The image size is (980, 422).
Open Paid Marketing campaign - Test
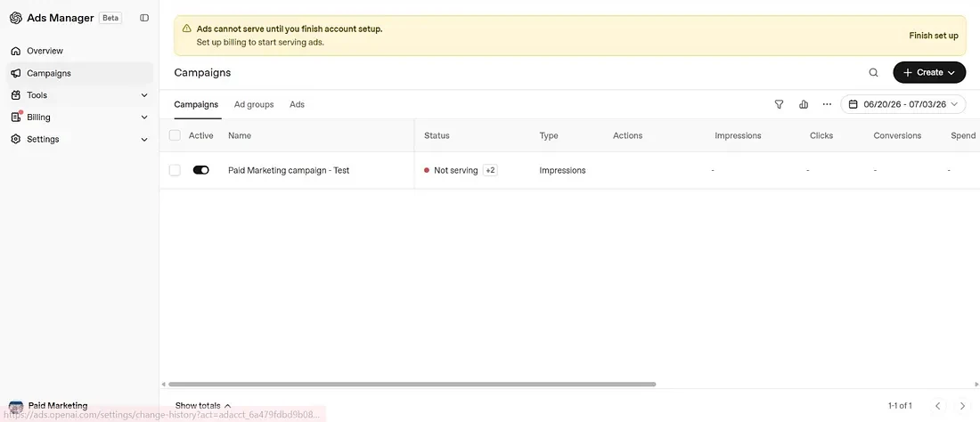289,170
